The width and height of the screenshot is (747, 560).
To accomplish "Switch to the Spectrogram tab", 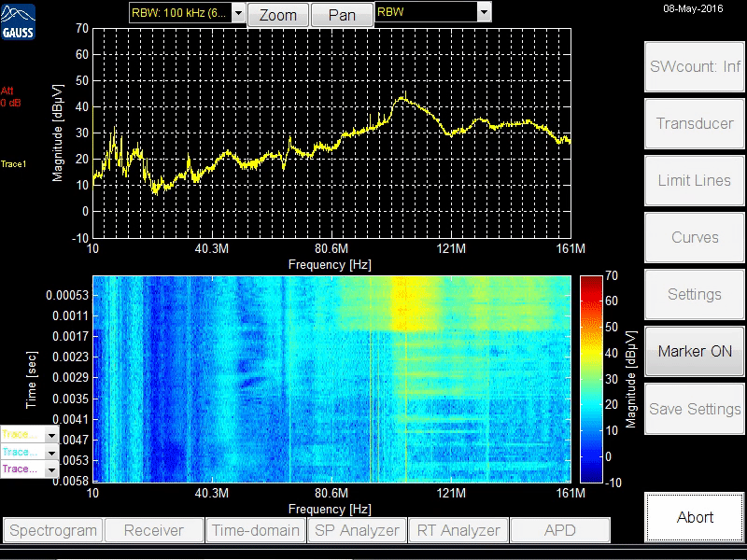I will point(52,530).
